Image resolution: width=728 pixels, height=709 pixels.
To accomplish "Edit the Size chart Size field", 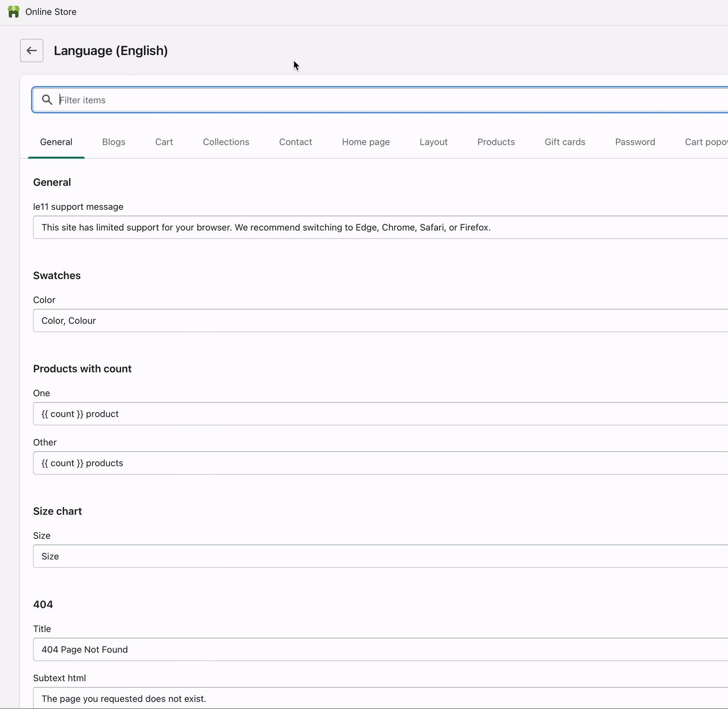I will point(379,557).
